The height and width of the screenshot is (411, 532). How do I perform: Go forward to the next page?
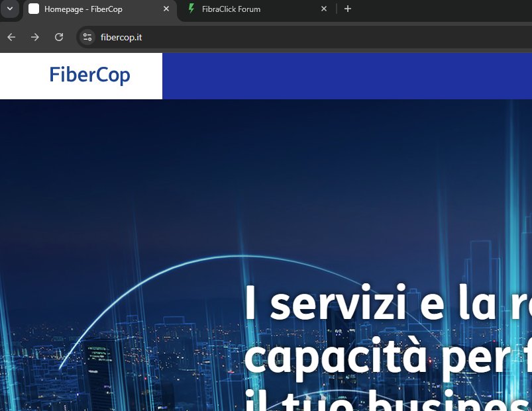coord(35,37)
